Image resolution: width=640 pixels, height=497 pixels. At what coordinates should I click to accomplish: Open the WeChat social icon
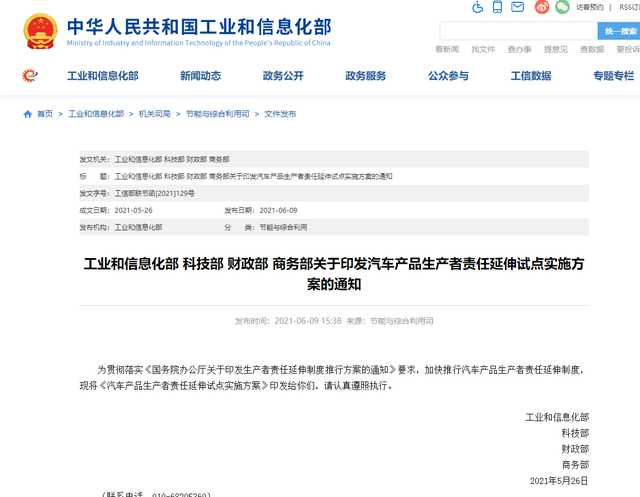[562, 7]
